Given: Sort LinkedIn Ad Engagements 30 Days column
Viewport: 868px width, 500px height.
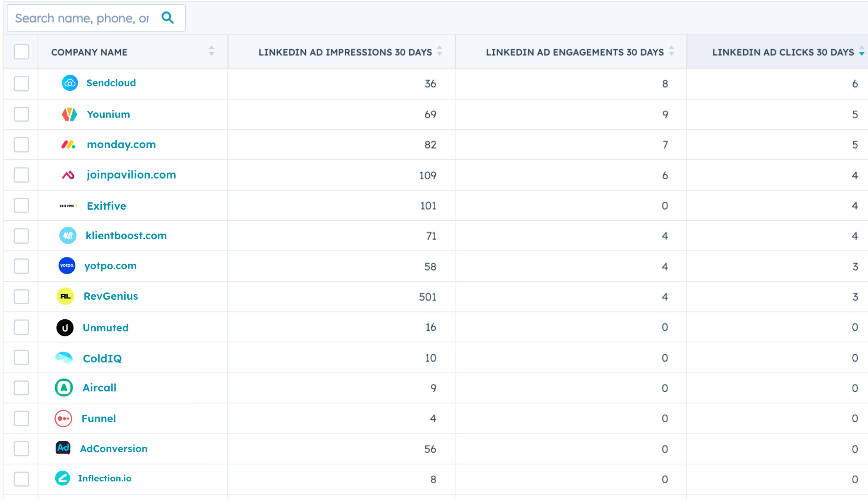Looking at the screenshot, I should pos(672,51).
